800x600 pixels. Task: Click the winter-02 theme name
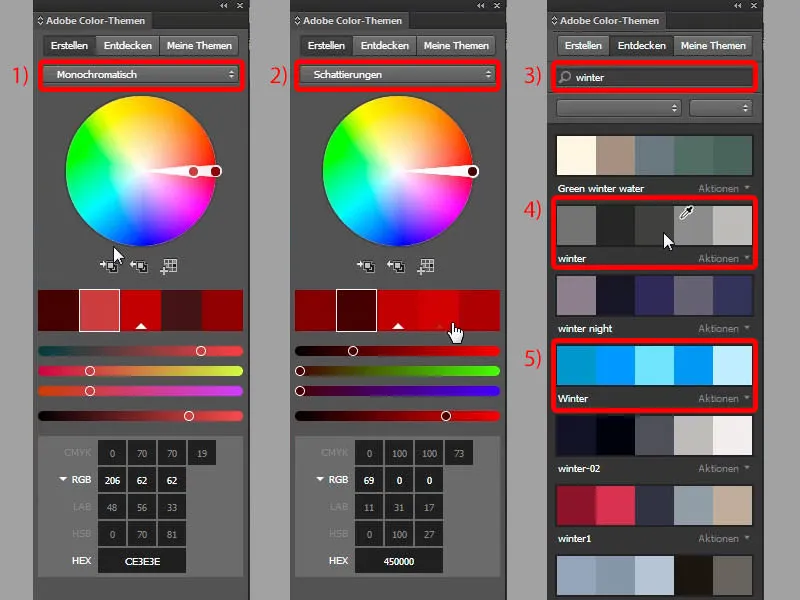click(579, 468)
